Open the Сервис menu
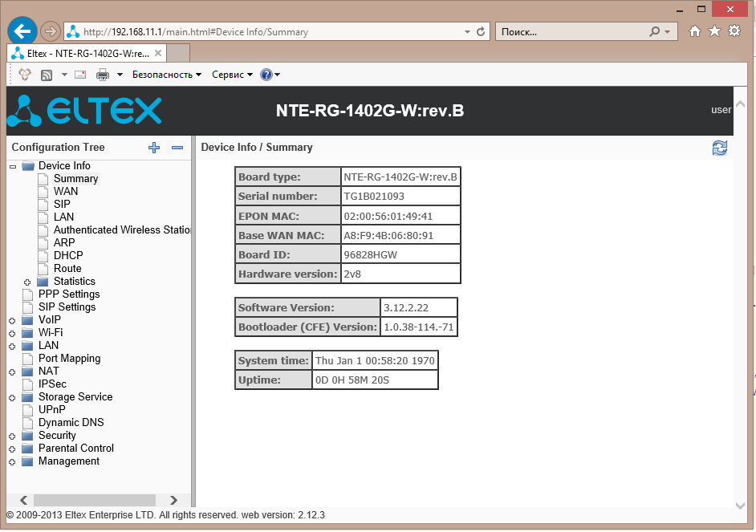756x532 pixels. click(233, 75)
